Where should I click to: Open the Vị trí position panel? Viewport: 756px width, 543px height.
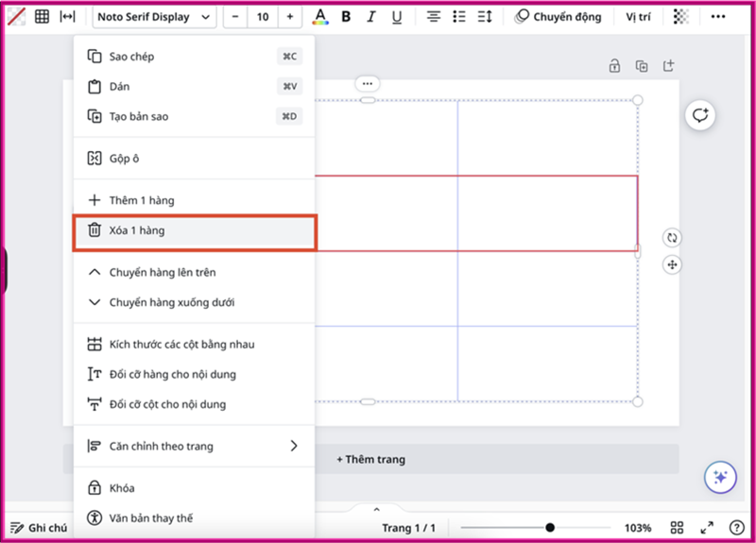pos(638,17)
